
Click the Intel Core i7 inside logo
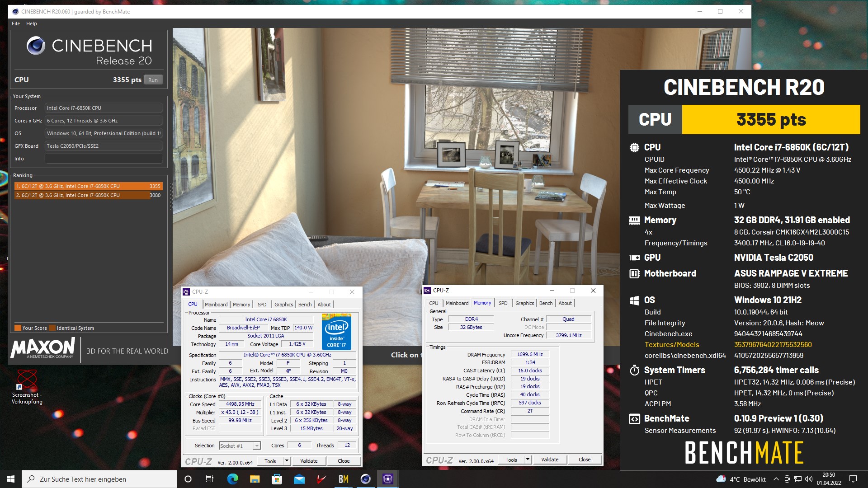click(336, 332)
